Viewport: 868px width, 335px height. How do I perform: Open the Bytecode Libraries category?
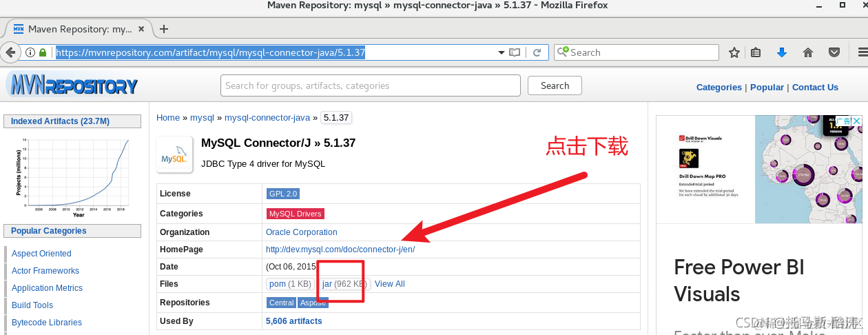(x=47, y=323)
